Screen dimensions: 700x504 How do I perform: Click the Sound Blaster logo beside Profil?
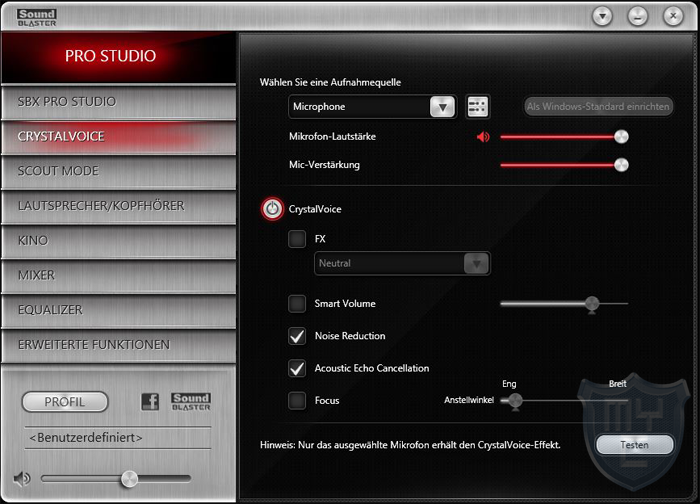(x=190, y=402)
